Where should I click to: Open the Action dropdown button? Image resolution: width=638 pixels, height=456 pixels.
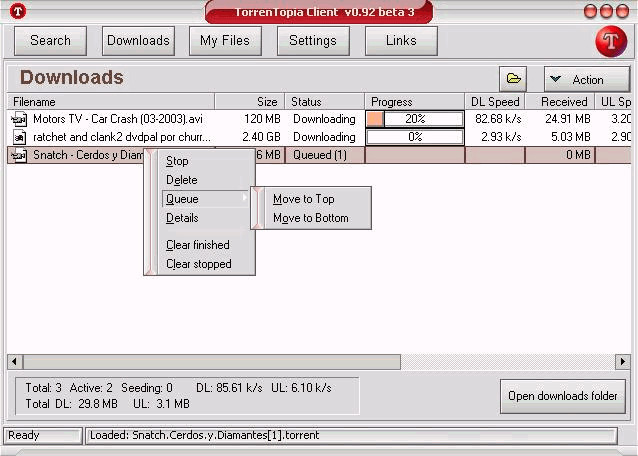pyautogui.click(x=587, y=79)
